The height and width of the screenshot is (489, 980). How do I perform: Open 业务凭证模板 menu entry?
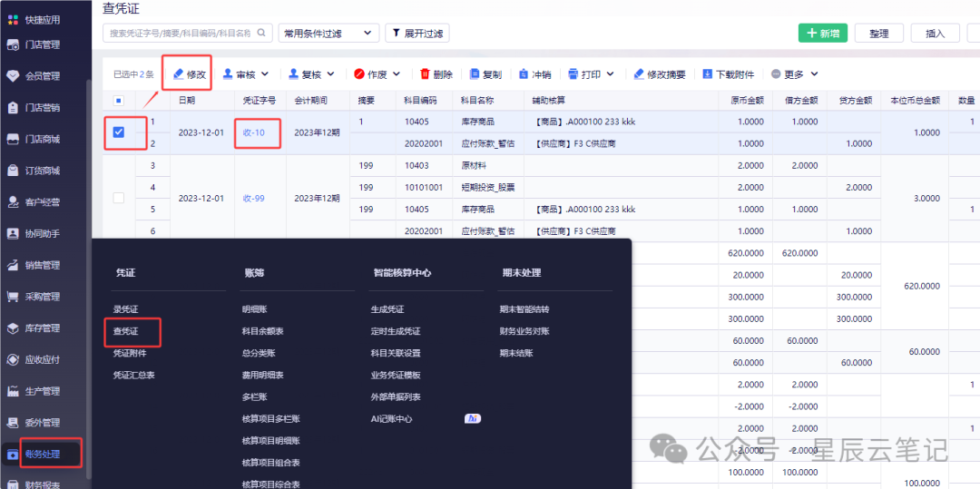(396, 375)
